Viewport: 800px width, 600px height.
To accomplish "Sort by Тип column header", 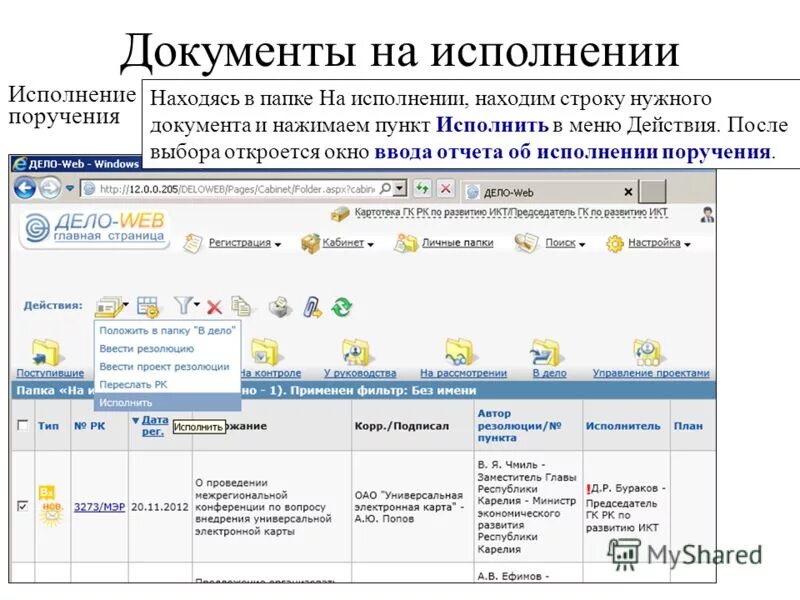I will click(x=48, y=426).
